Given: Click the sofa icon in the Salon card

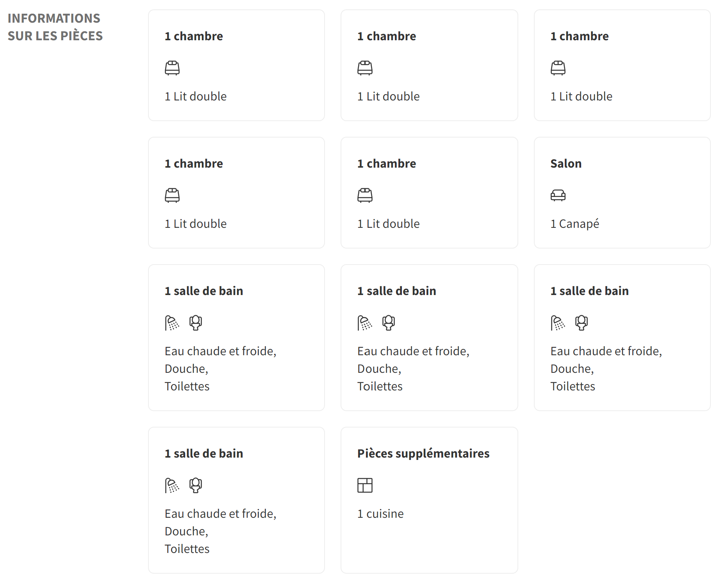Looking at the screenshot, I should tap(558, 195).
